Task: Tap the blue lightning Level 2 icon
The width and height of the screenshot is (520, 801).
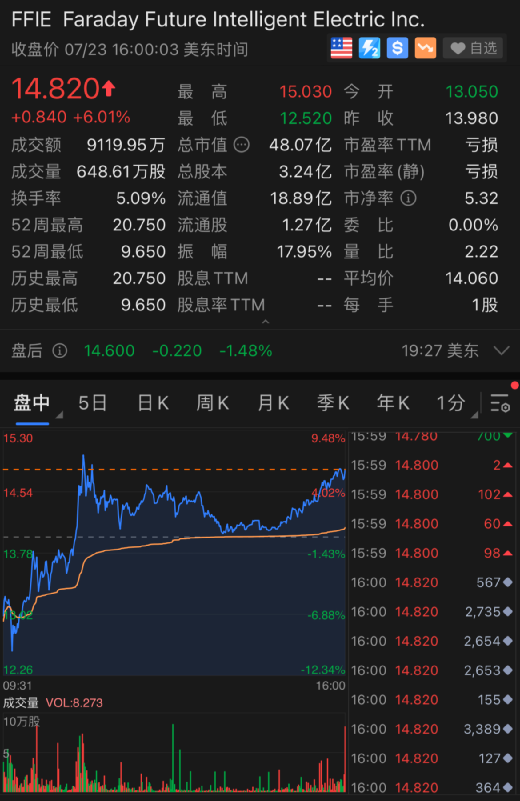Action: [369, 48]
